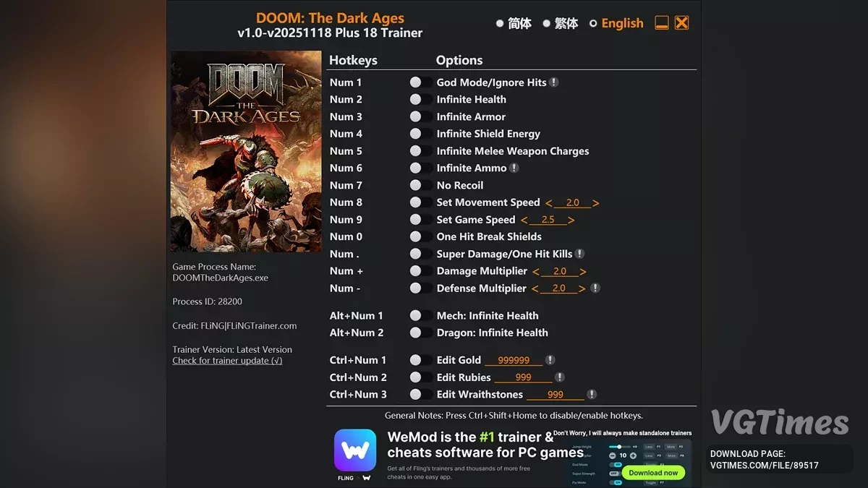The image size is (868, 488).
Task: Close the trainer window
Action: [x=681, y=23]
